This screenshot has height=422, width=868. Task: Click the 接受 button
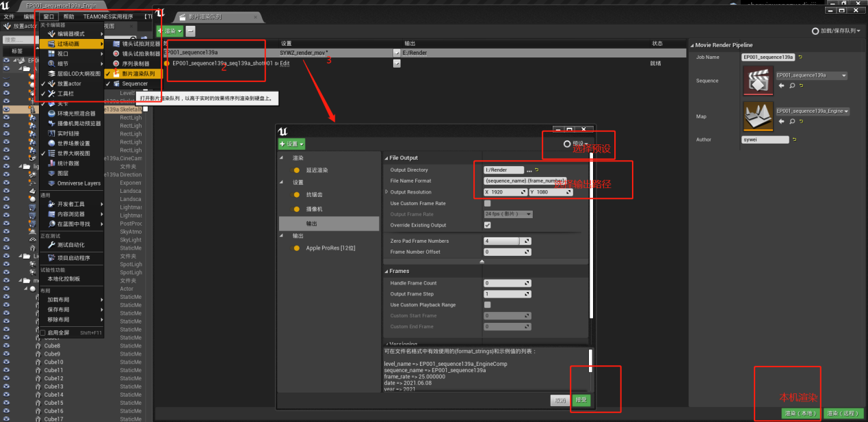(x=581, y=400)
